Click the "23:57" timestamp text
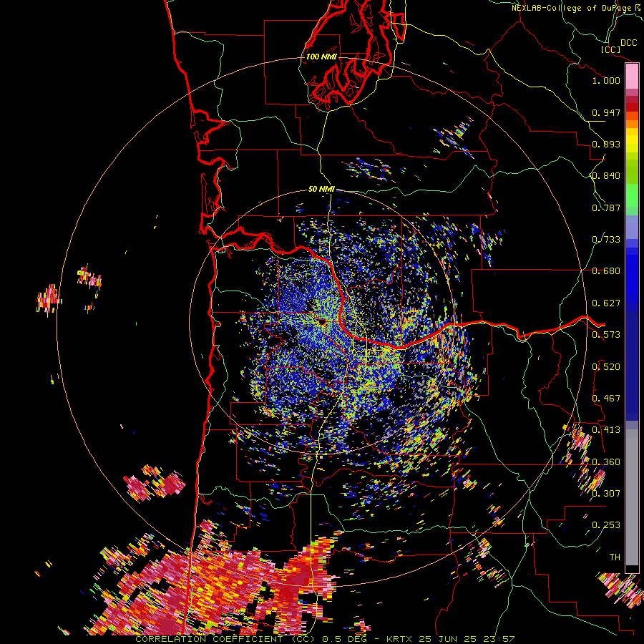The width and height of the screenshot is (644, 644). click(498, 639)
